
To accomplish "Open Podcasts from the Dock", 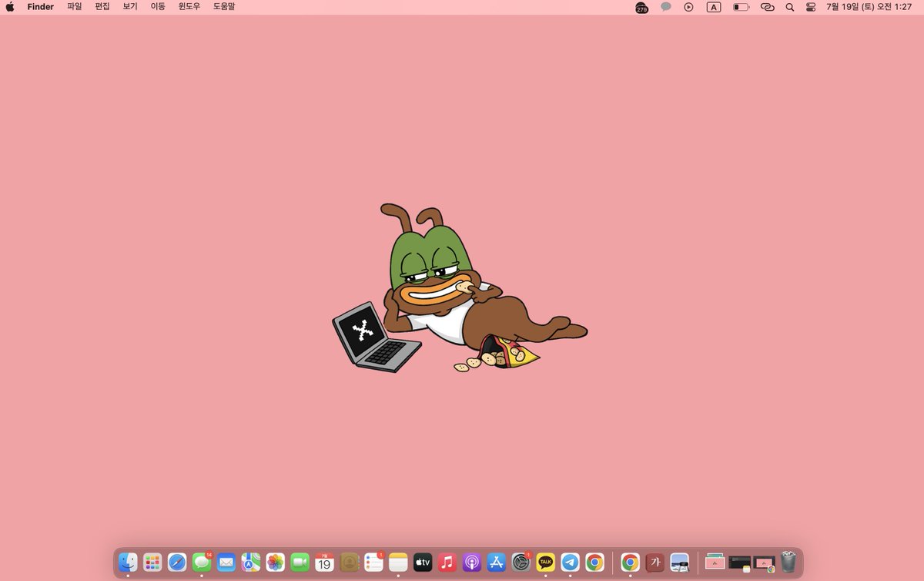I will point(472,563).
